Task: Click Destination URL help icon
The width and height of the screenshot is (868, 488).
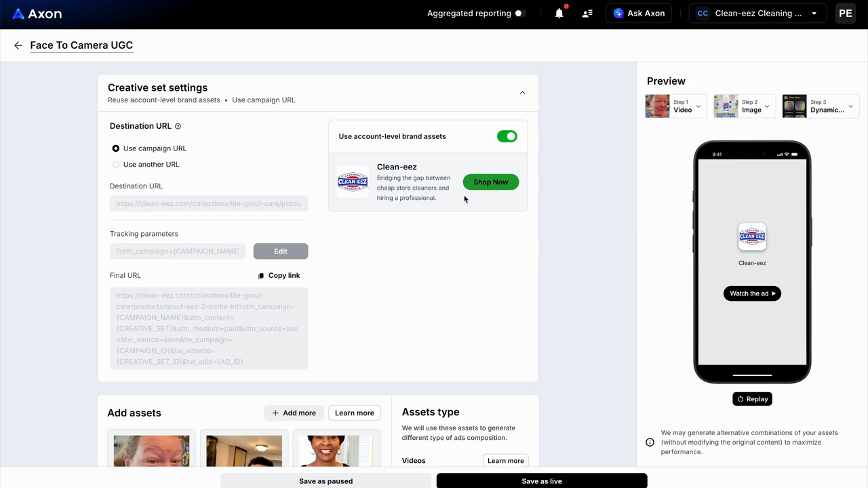Action: (x=178, y=126)
